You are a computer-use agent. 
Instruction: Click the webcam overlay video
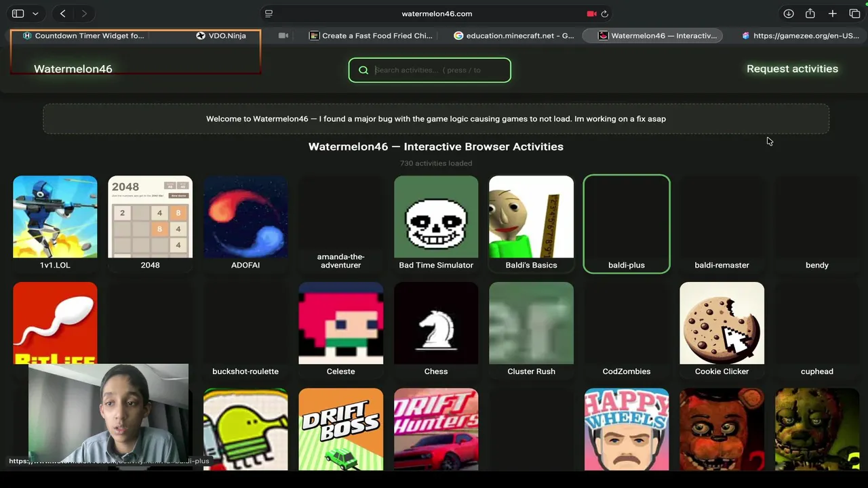click(108, 413)
